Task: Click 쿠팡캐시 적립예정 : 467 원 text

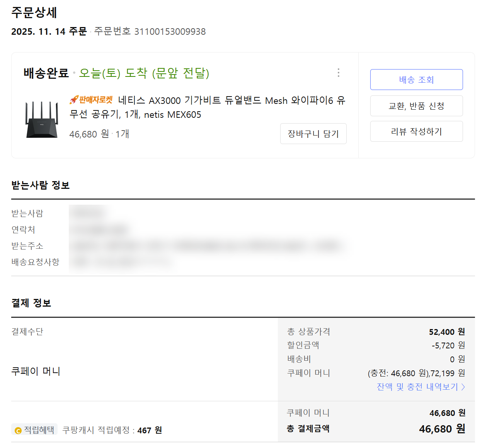Action: tap(112, 430)
